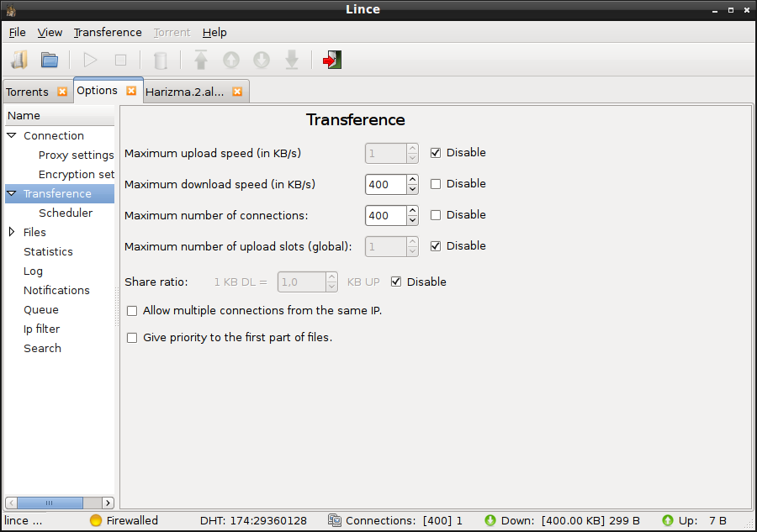
Task: Click the maximum number of connections input field
Action: (385, 216)
